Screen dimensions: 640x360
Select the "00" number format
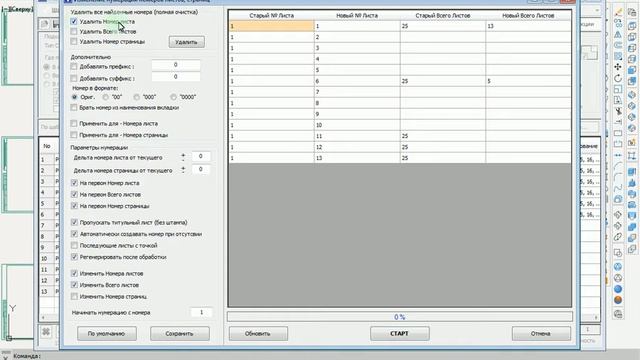click(x=106, y=97)
